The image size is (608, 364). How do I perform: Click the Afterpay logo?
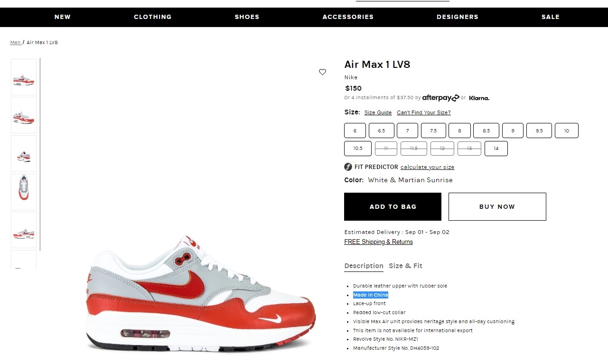440,98
